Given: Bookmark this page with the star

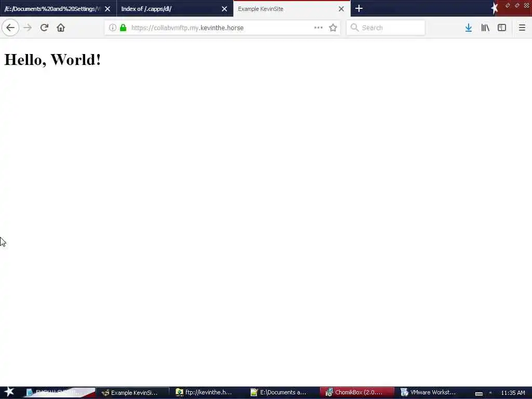Looking at the screenshot, I should tap(333, 28).
